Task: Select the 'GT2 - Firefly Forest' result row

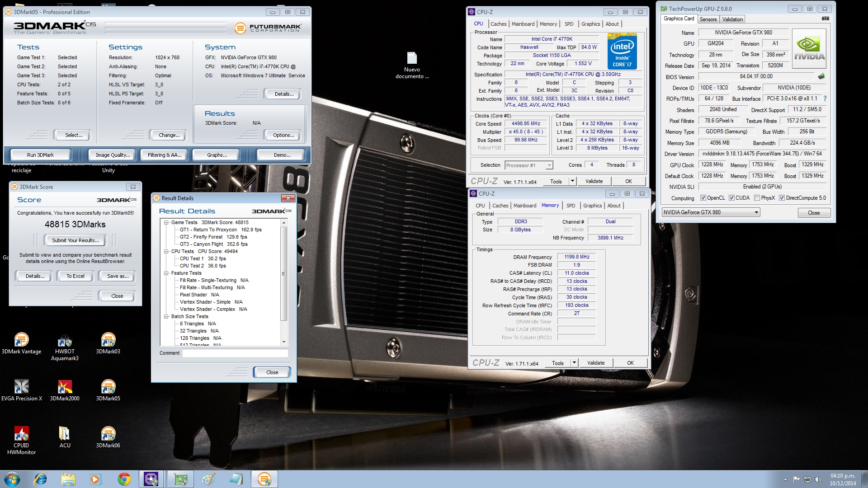Action: tap(213, 237)
